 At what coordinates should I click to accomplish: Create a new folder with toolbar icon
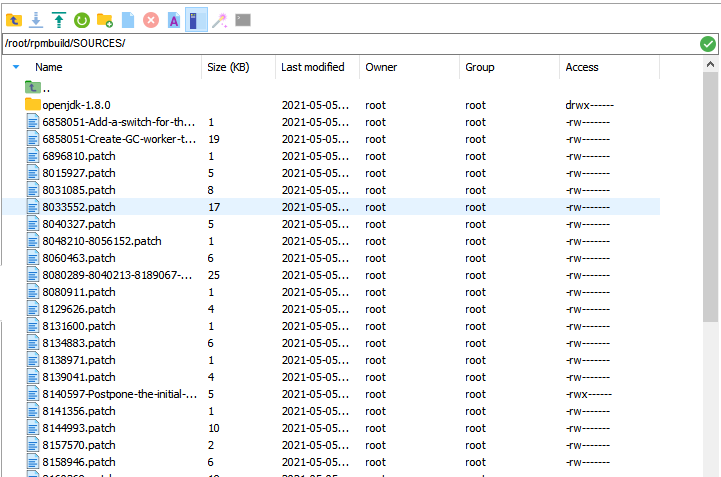pos(105,19)
